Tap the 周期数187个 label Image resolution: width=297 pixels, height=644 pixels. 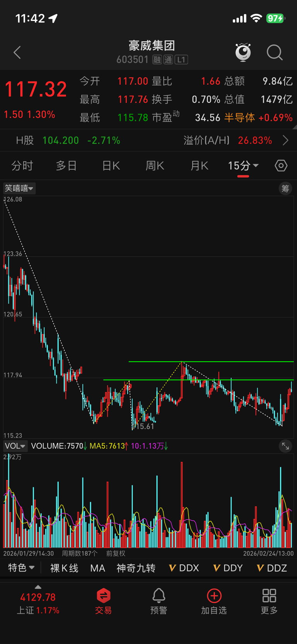[80, 553]
